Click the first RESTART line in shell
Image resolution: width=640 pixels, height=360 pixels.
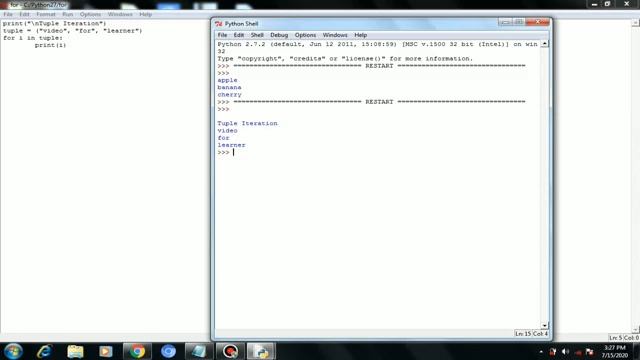[371, 66]
